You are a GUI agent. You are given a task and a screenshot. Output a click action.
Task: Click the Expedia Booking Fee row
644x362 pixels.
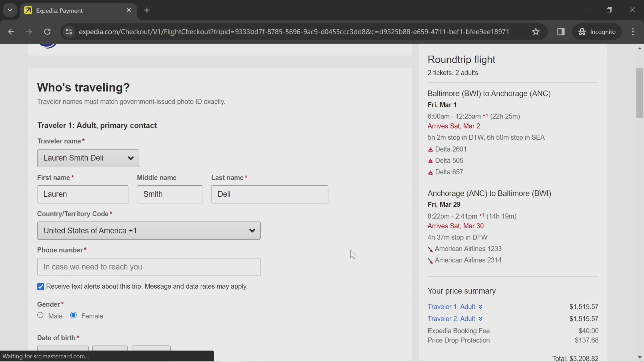[513, 331]
